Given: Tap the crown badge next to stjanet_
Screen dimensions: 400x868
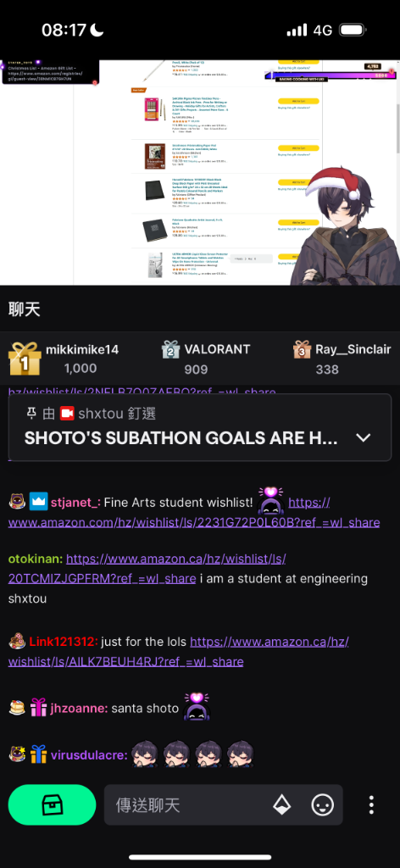Looking at the screenshot, I should (x=38, y=502).
